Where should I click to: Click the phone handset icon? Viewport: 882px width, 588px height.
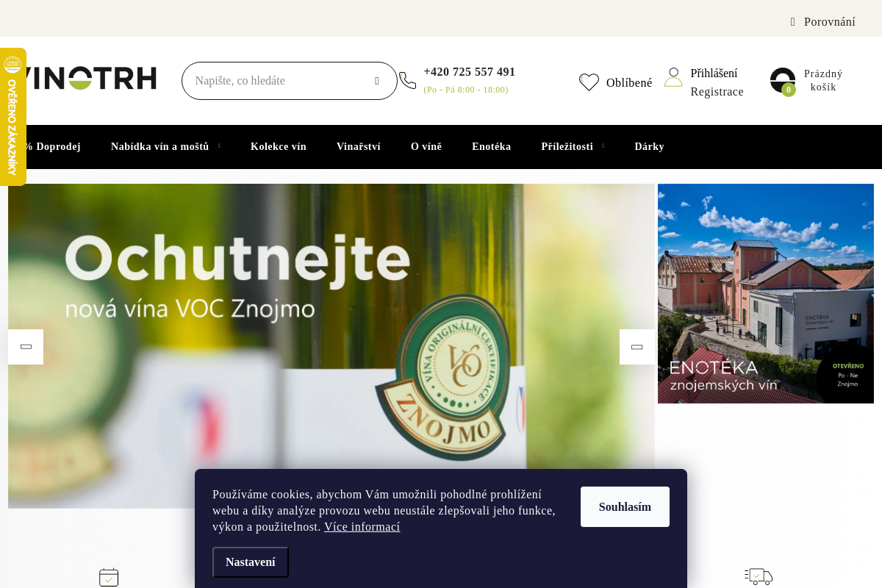coord(408,81)
